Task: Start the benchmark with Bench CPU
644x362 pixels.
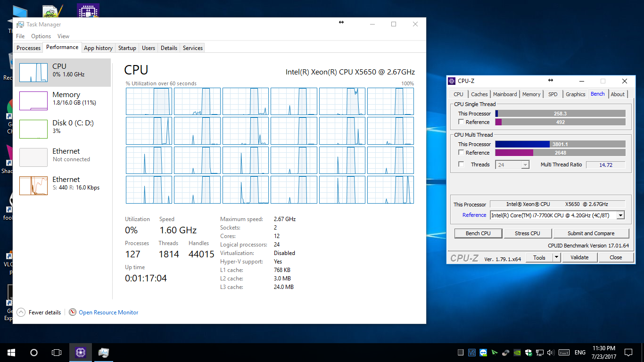Action: tap(478, 233)
